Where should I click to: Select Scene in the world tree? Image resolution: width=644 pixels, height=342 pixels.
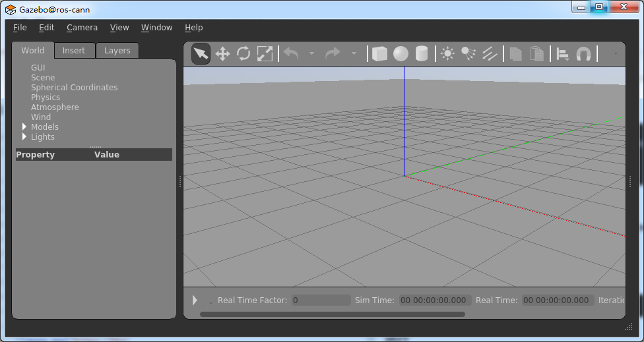tap(43, 78)
